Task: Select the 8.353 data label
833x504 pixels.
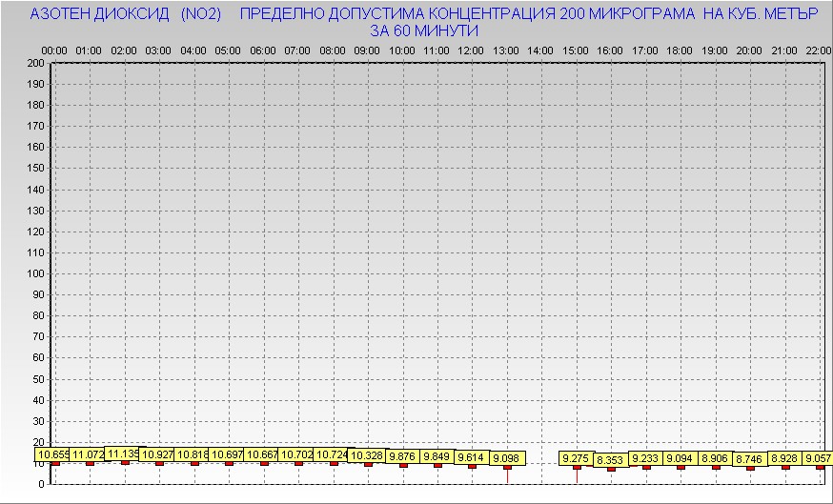Action: (x=610, y=460)
